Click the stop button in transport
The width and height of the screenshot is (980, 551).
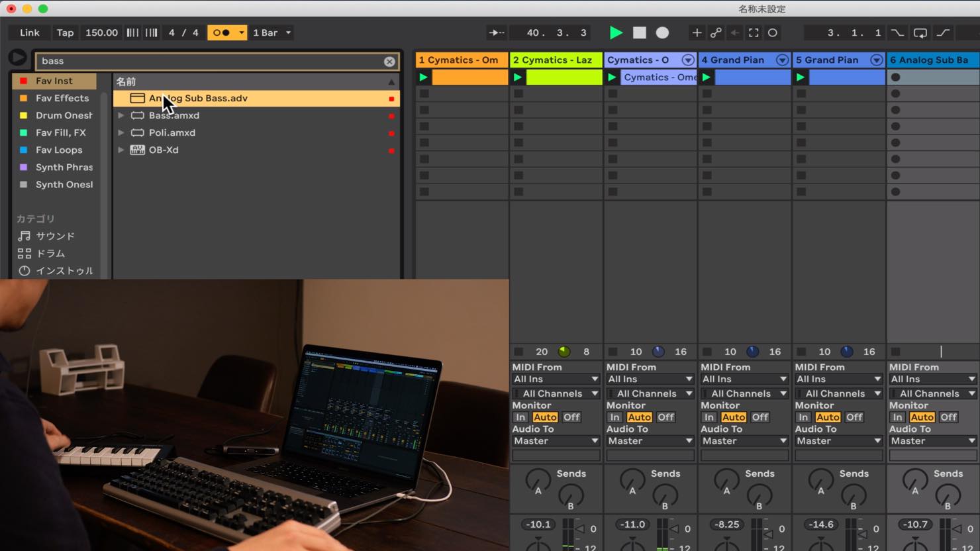click(x=639, y=32)
